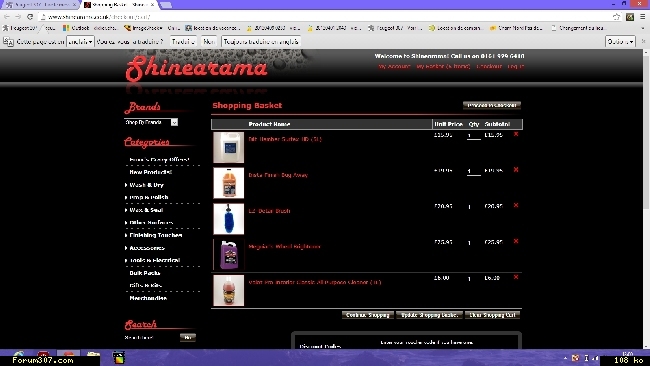Open the Chrome menu icon

(x=643, y=17)
